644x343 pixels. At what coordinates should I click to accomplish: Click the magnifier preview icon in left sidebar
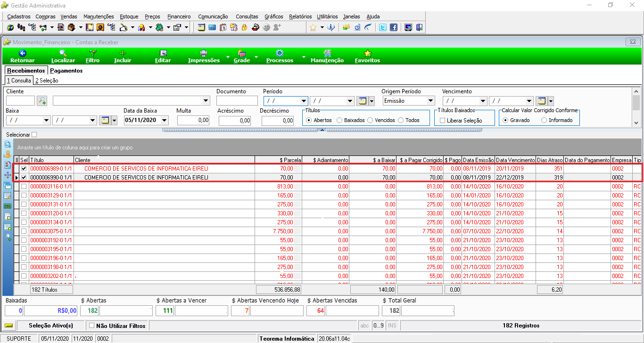[x=8, y=144]
